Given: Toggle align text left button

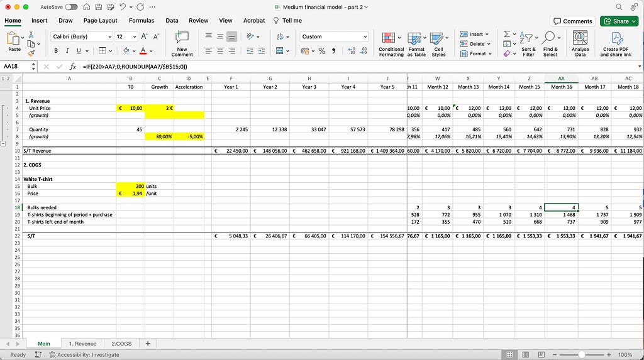Looking at the screenshot, I should [209, 51].
